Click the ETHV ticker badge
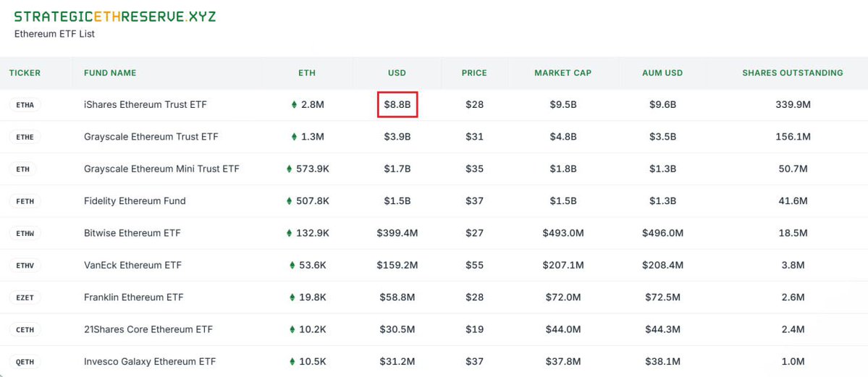Screen dimensions: 868x377 25,265
